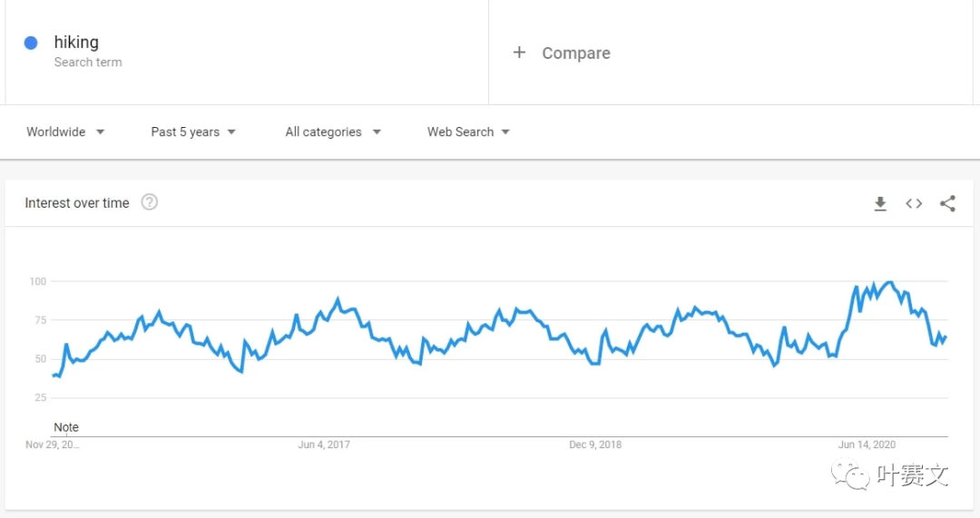Click the 100 value axis label

[37, 281]
